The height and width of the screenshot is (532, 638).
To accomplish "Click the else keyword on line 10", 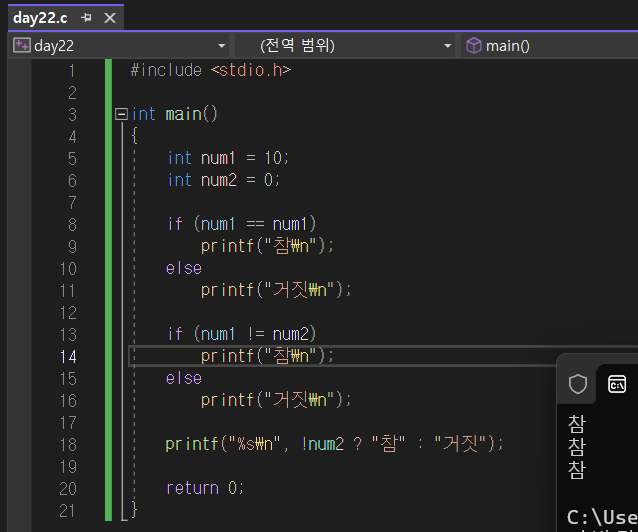I will tap(184, 269).
